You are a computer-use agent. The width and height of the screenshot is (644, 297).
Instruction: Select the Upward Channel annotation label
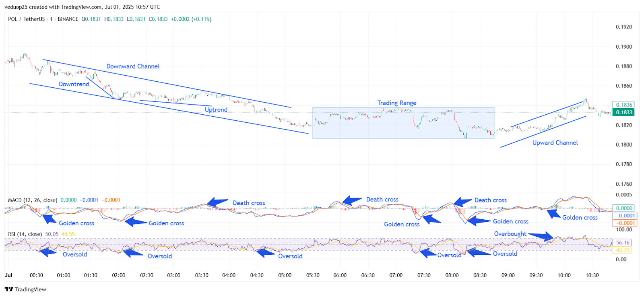[555, 143]
